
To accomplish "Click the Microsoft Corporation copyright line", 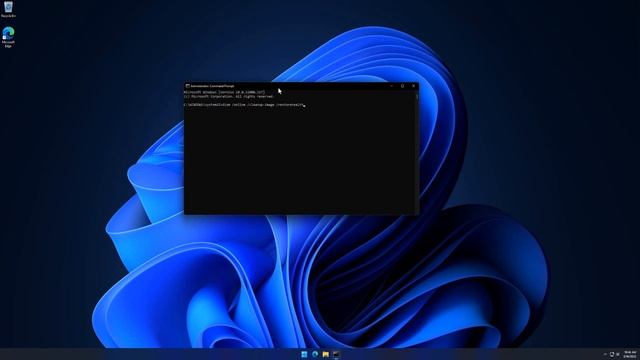I will click(x=229, y=97).
